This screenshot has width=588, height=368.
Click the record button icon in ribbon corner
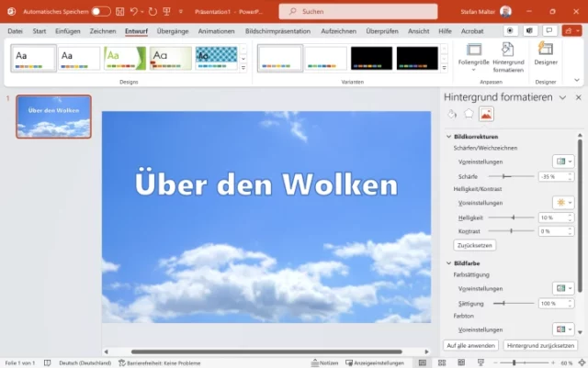[510, 30]
